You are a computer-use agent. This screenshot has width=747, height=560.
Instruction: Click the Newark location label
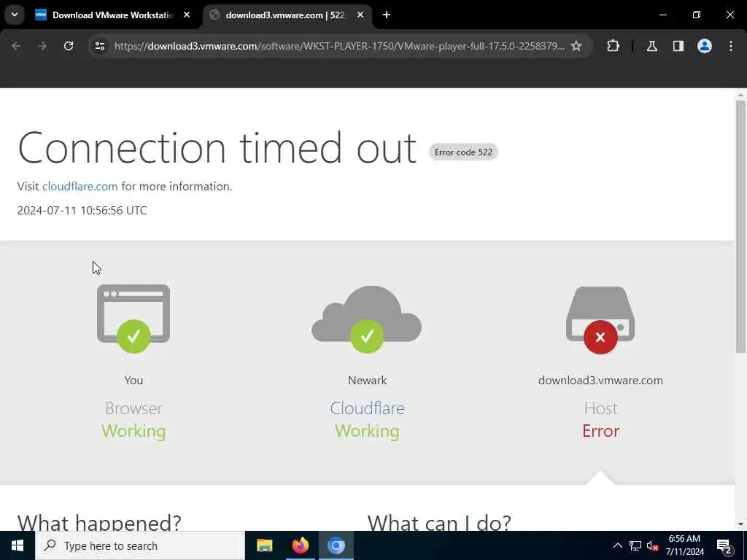pos(367,381)
